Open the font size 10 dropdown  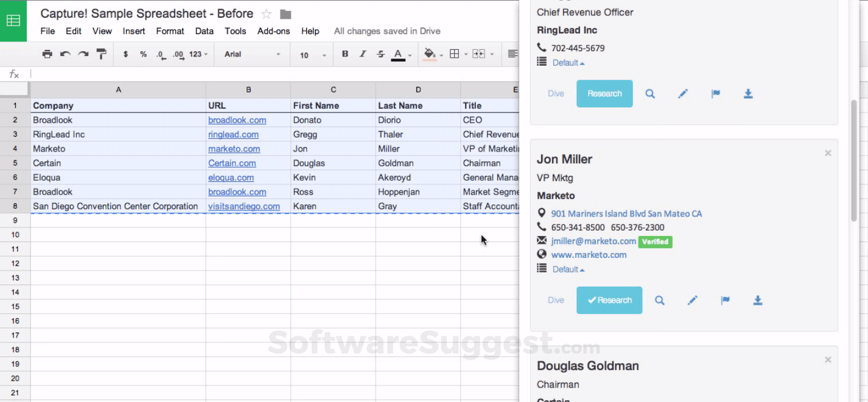[313, 55]
